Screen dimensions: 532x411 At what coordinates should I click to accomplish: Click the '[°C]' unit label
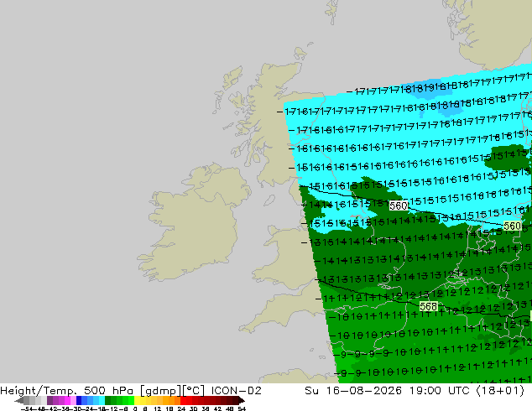point(194,391)
